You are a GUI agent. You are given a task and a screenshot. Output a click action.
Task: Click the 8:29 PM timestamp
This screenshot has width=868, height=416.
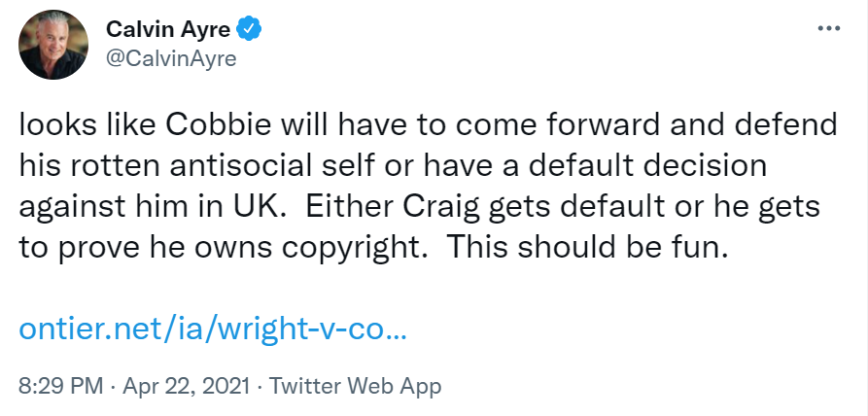61,386
